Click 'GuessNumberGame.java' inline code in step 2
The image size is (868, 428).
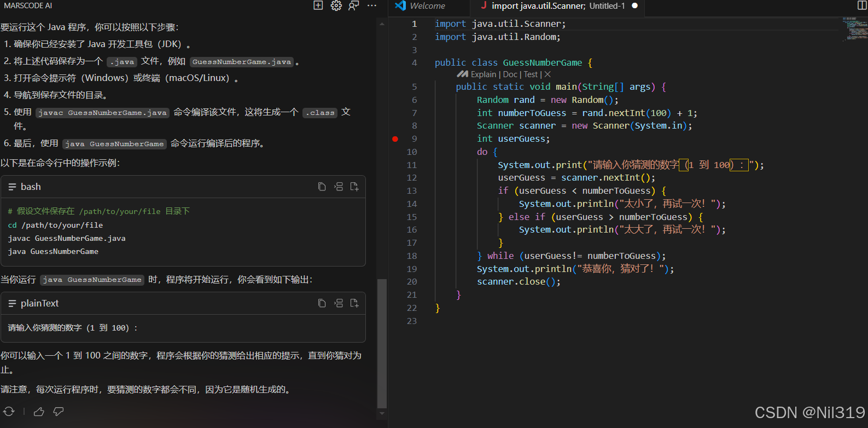point(242,62)
